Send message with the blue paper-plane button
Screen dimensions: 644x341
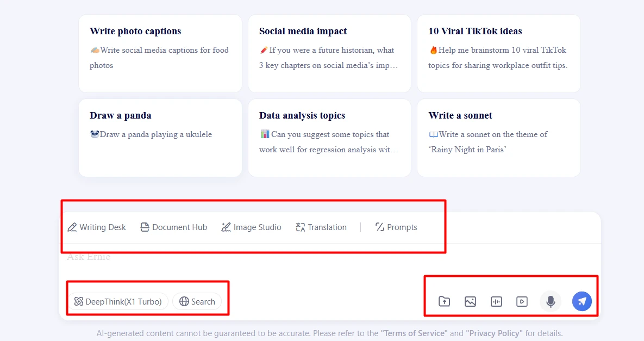click(582, 301)
